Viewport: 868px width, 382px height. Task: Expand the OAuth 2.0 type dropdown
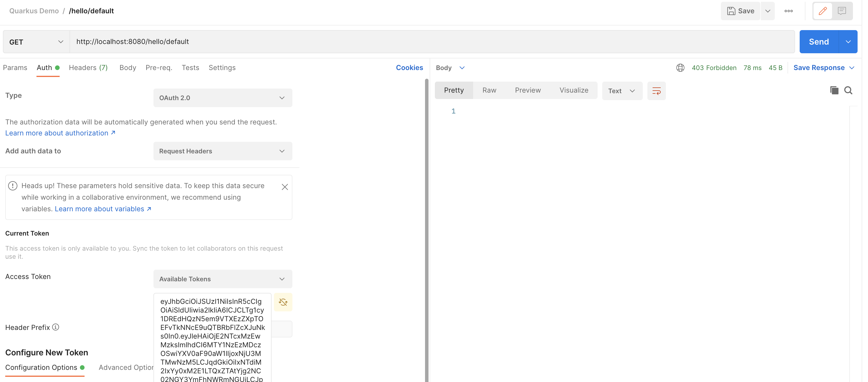click(x=222, y=98)
